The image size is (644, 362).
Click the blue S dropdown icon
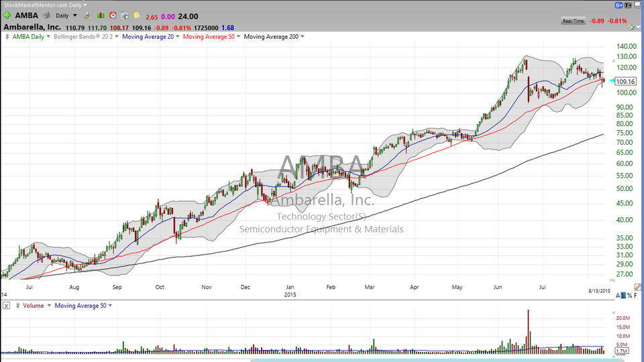(619, 5)
